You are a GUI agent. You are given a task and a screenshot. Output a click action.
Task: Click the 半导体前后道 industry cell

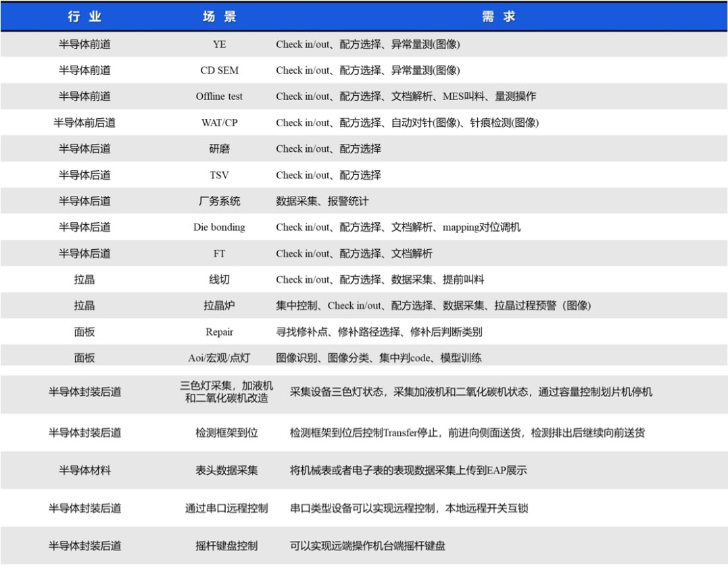84,123
